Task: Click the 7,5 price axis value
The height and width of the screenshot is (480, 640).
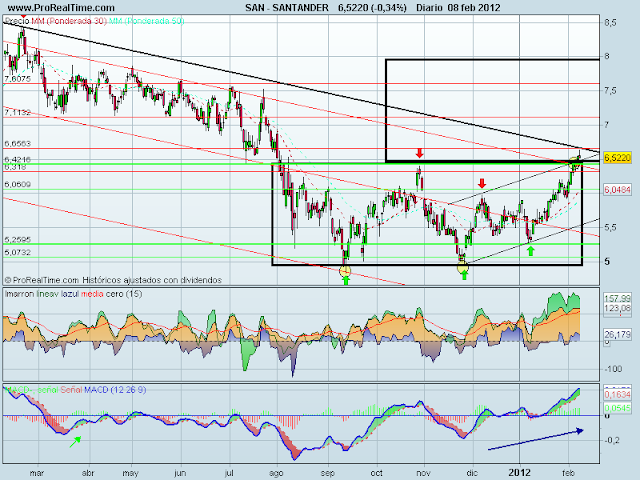Action: (x=610, y=90)
